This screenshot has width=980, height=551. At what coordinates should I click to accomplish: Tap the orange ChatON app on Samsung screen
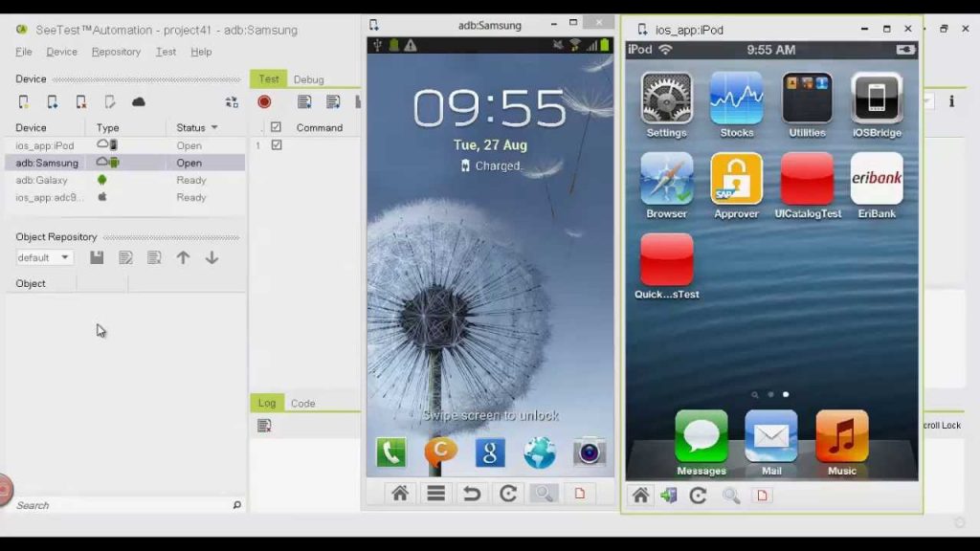[x=440, y=452]
